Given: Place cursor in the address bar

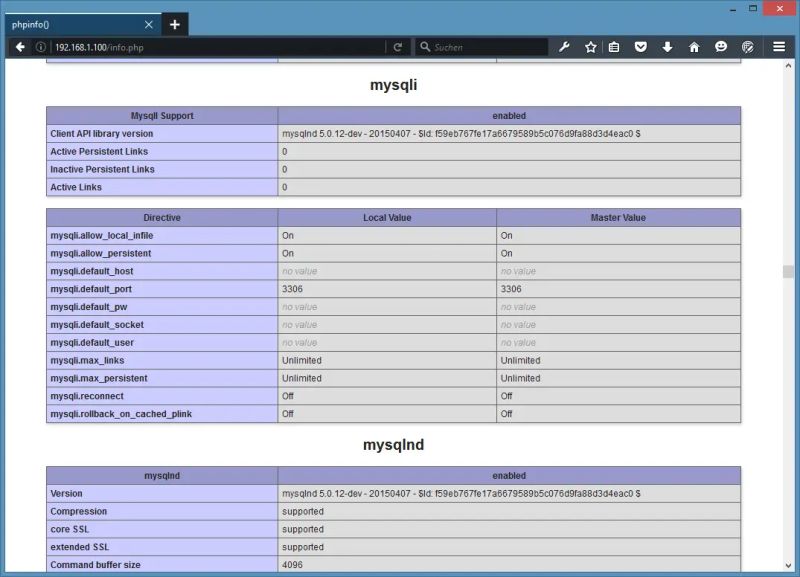Looking at the screenshot, I should coord(200,45).
